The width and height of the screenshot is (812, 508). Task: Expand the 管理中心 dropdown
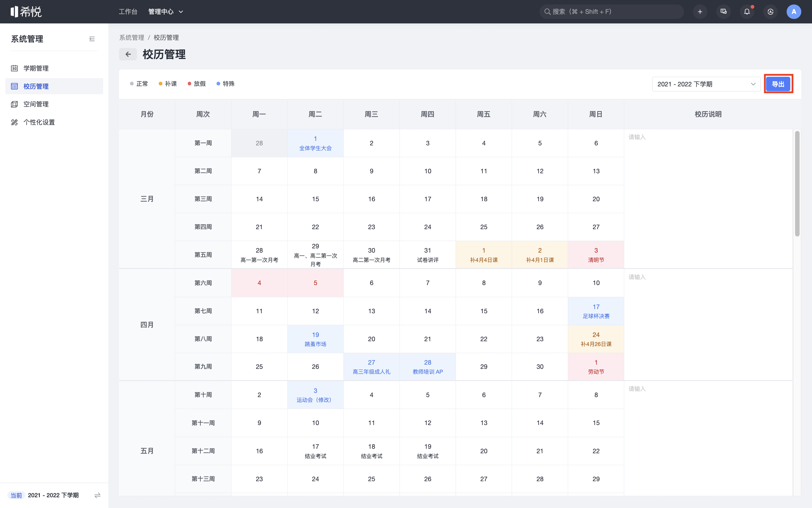pos(166,12)
